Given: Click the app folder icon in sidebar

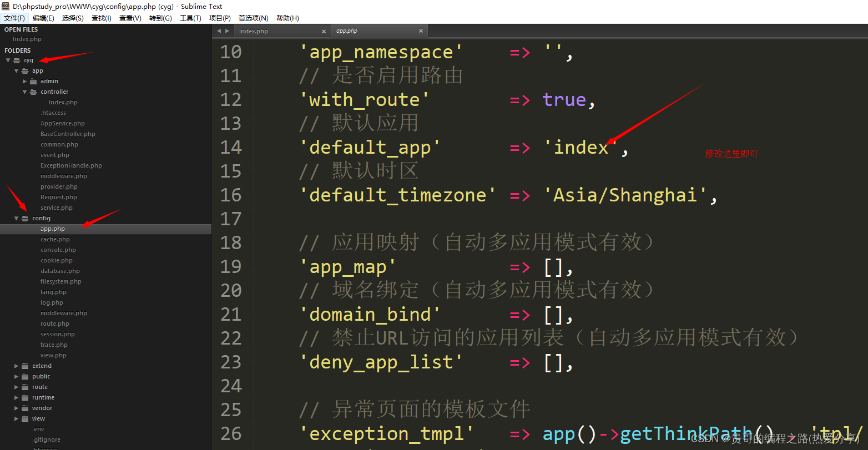Looking at the screenshot, I should click(25, 71).
